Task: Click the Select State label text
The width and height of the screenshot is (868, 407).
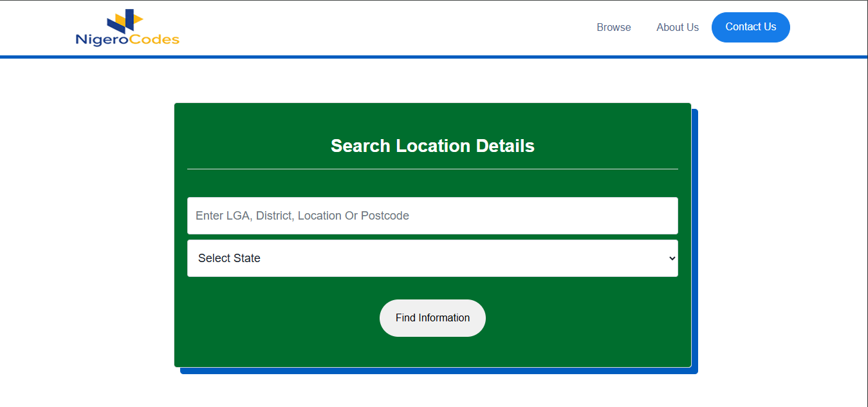Action: pos(229,258)
